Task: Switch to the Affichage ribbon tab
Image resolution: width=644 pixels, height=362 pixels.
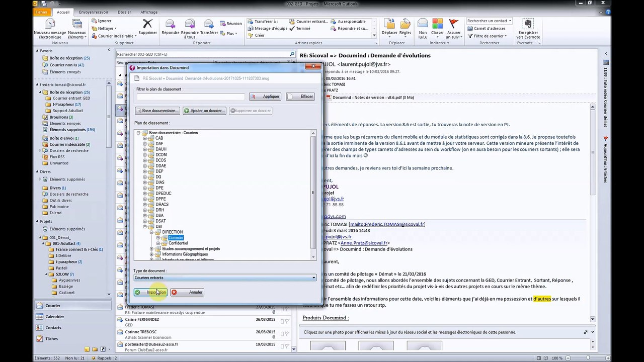Action: 148,12
